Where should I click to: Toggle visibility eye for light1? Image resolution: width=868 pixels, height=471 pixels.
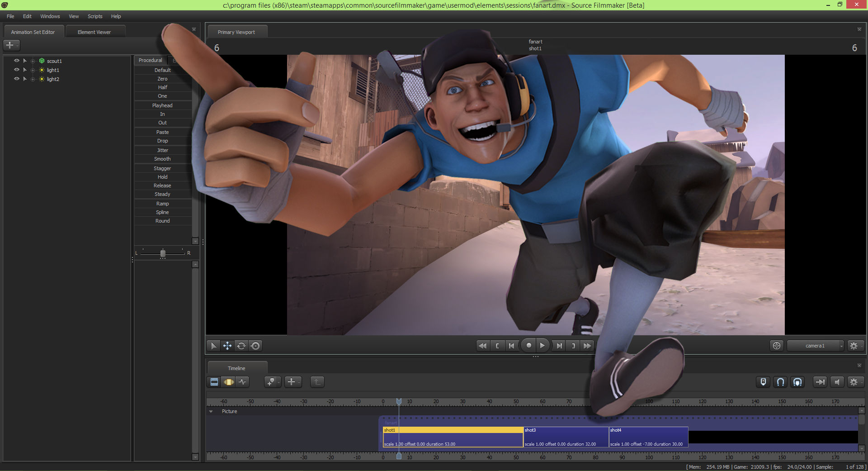pyautogui.click(x=17, y=70)
